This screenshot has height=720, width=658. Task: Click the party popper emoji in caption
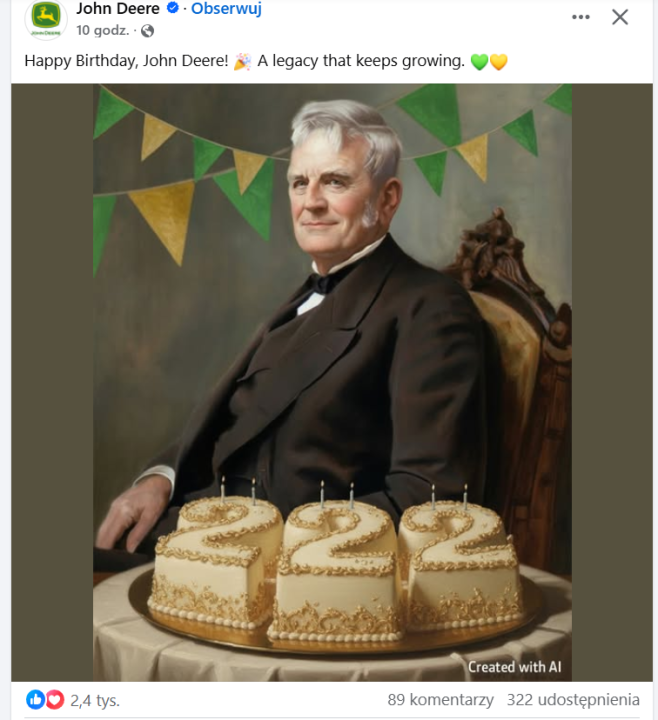click(x=242, y=61)
